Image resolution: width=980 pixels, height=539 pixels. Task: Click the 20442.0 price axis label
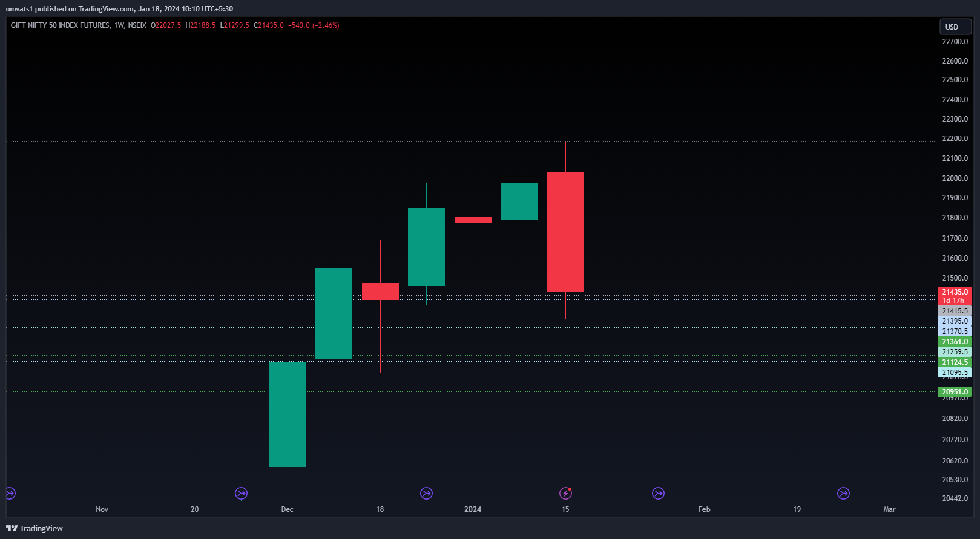click(955, 498)
